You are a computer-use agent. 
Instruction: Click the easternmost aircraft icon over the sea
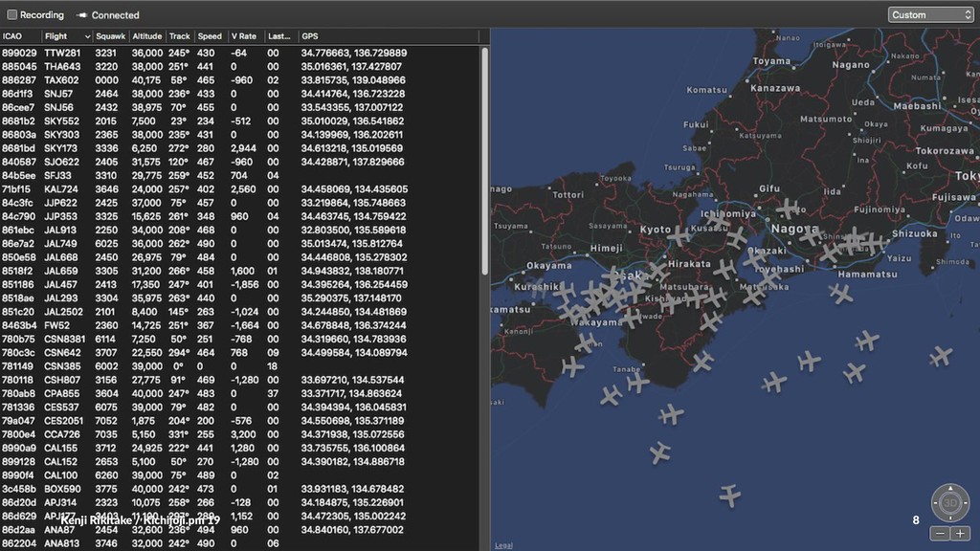(x=940, y=356)
